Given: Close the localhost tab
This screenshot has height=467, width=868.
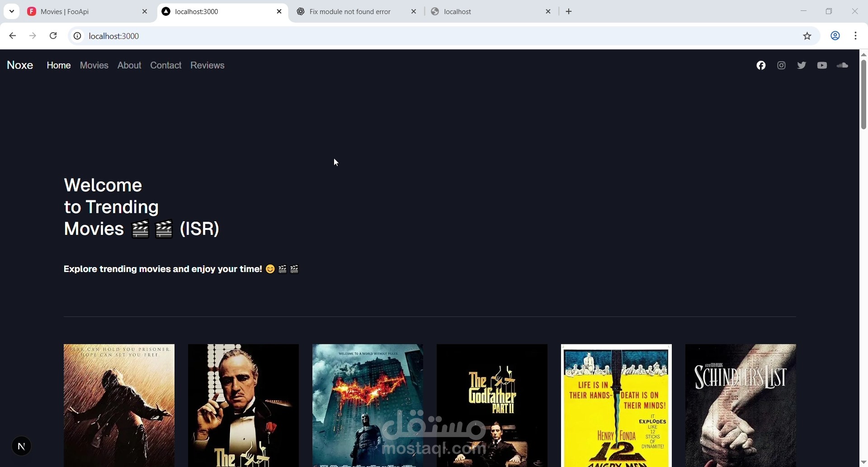Looking at the screenshot, I should pos(549,12).
